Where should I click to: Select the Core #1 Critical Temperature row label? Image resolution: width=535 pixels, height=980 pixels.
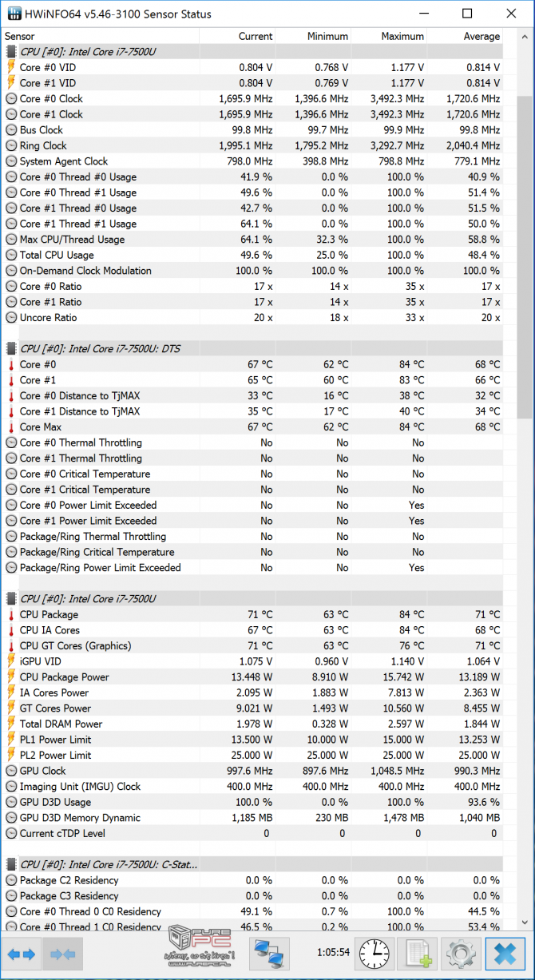[85, 490]
